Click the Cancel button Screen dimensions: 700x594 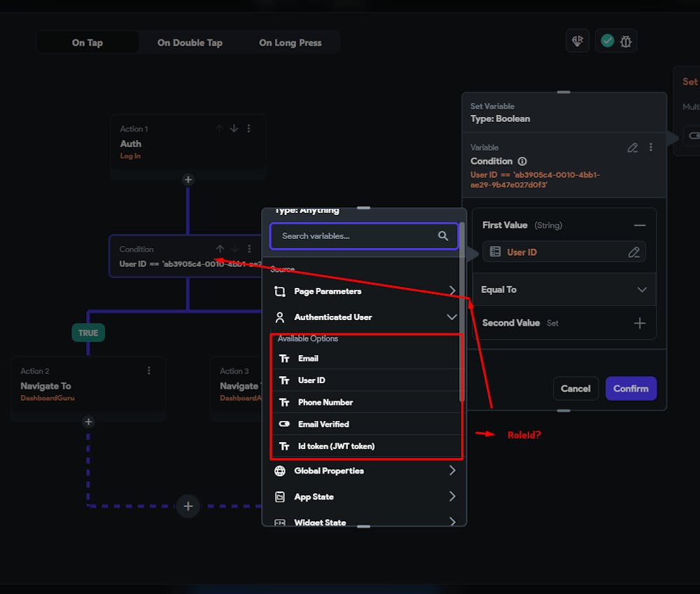(575, 389)
